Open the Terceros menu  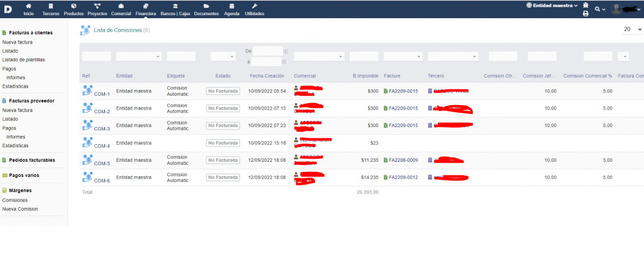pos(51,9)
